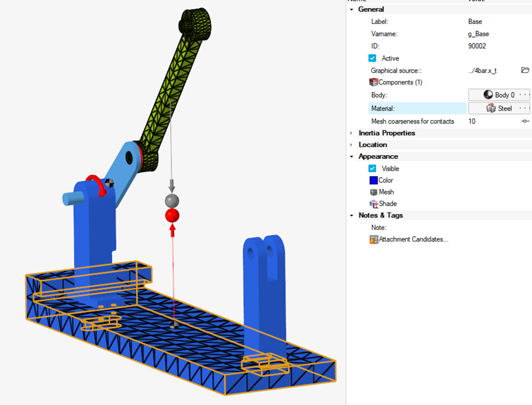Uncheck the Visible checkbox

tap(372, 168)
